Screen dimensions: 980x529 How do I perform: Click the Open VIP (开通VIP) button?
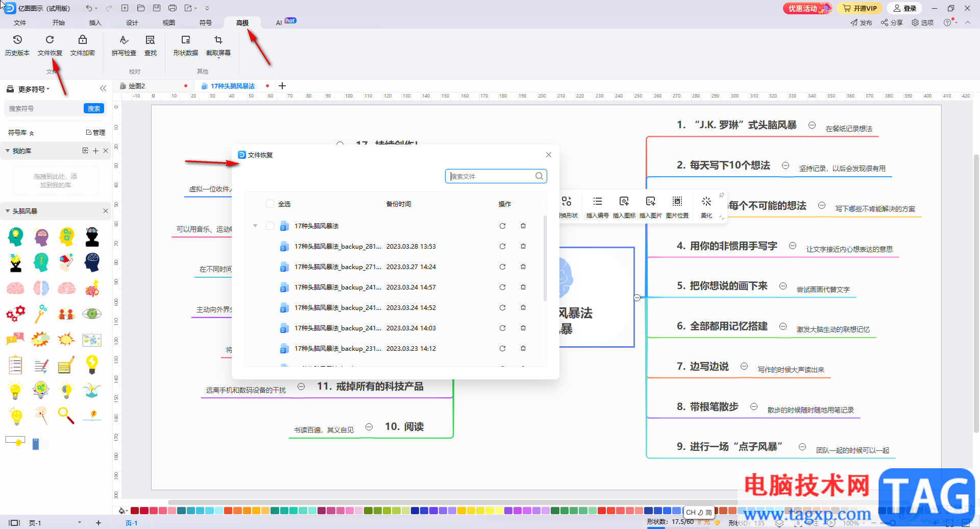[x=860, y=8]
